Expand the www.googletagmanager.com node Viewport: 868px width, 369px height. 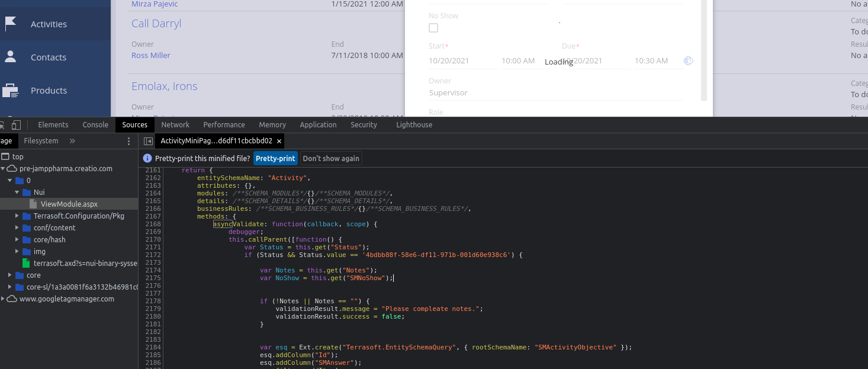point(3,299)
